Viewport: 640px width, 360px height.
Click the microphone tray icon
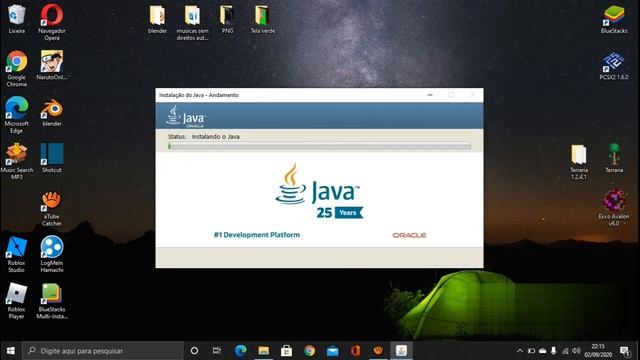[553, 351]
